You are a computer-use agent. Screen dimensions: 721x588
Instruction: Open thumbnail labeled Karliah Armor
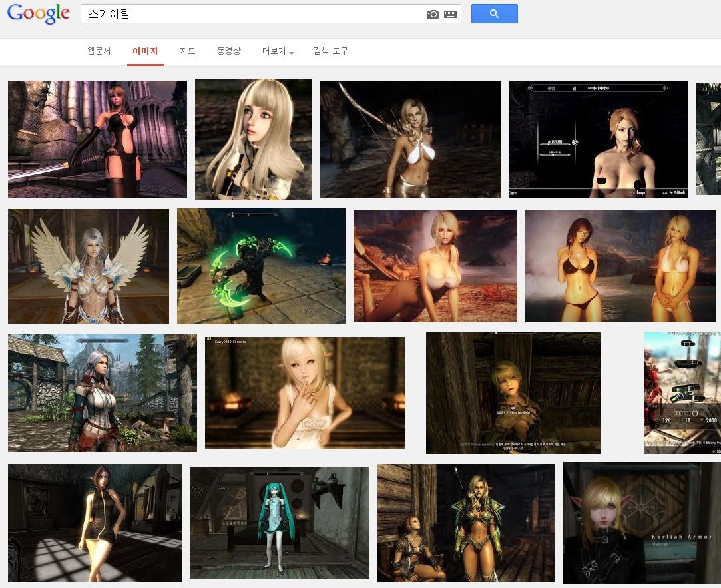coord(642,523)
